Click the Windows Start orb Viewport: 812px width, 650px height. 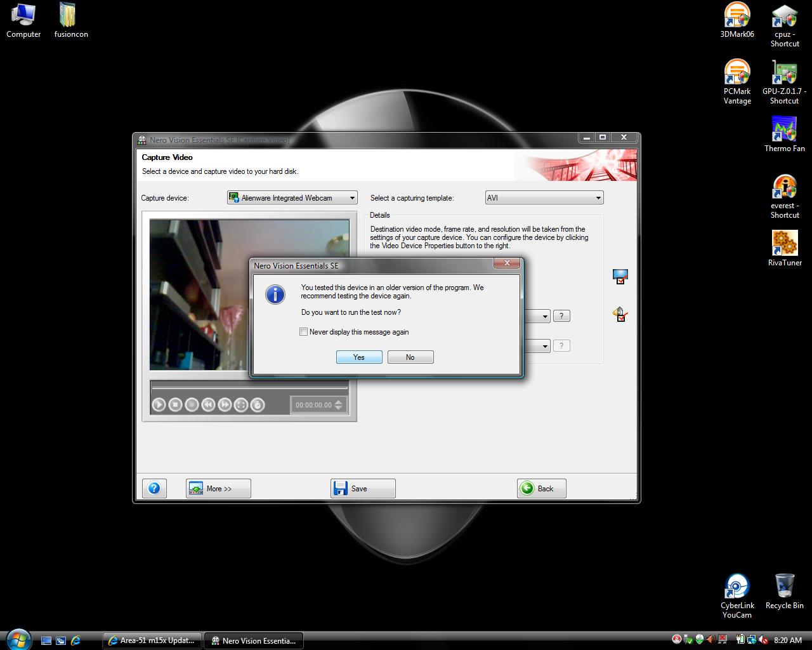coord(18,639)
